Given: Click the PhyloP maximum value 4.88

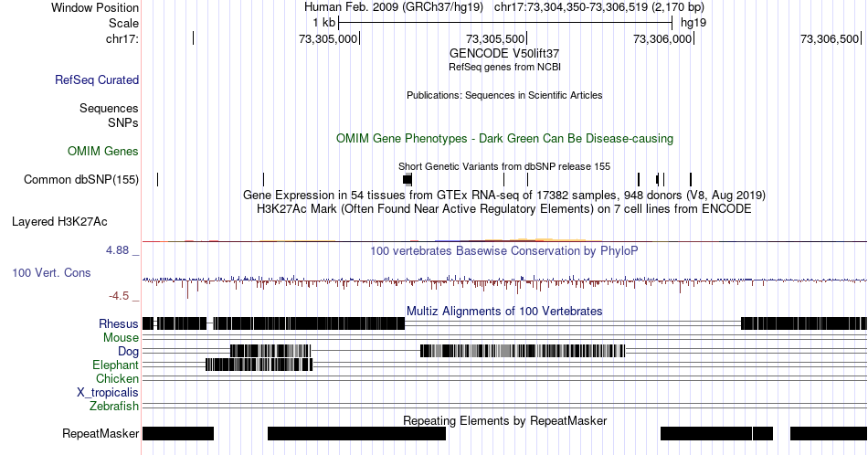Looking at the screenshot, I should pyautogui.click(x=117, y=250).
